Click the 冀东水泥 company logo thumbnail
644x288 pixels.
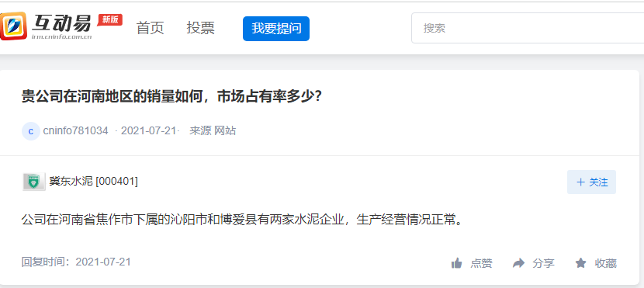coord(33,182)
